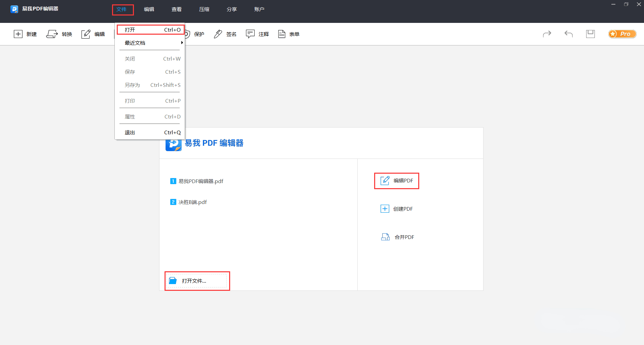Expand the 最近文档 submenu arrow
The height and width of the screenshot is (345, 644).
tap(182, 43)
